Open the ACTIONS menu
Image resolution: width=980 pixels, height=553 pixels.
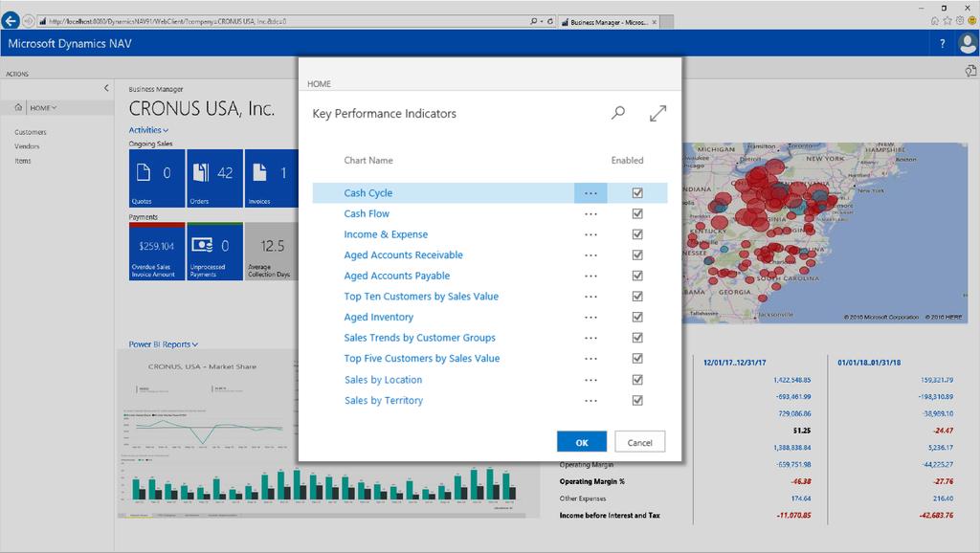pos(17,74)
